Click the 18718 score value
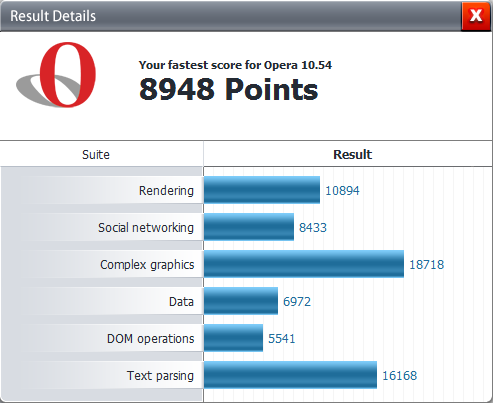Screen dimensions: 493x403 pyautogui.click(x=427, y=265)
